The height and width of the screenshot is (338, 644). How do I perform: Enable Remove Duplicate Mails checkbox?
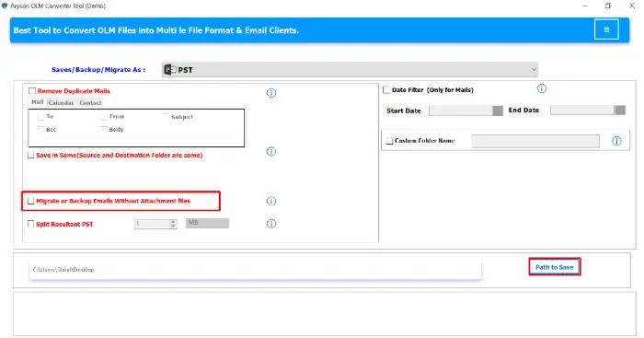click(32, 91)
